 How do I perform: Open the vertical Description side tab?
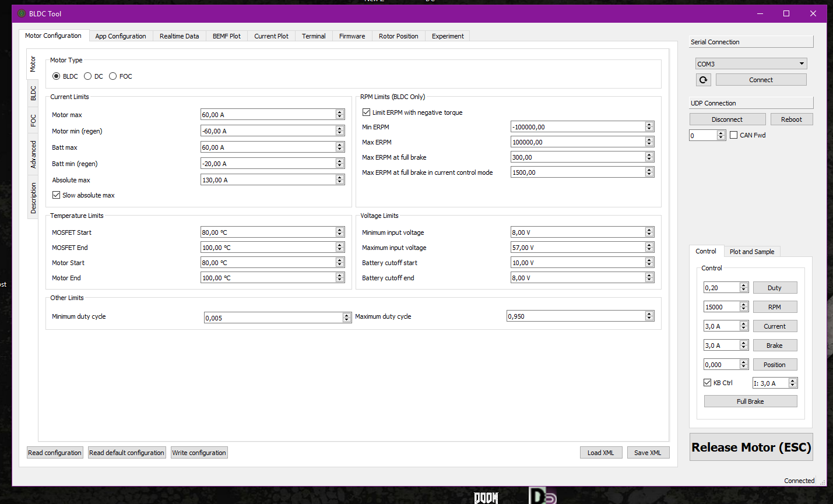pyautogui.click(x=33, y=198)
